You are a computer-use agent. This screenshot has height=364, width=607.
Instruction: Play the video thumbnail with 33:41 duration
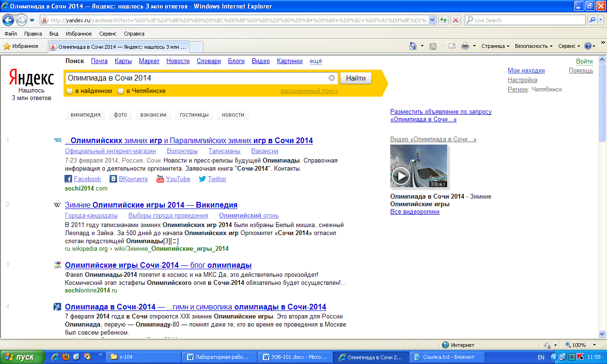(419, 166)
